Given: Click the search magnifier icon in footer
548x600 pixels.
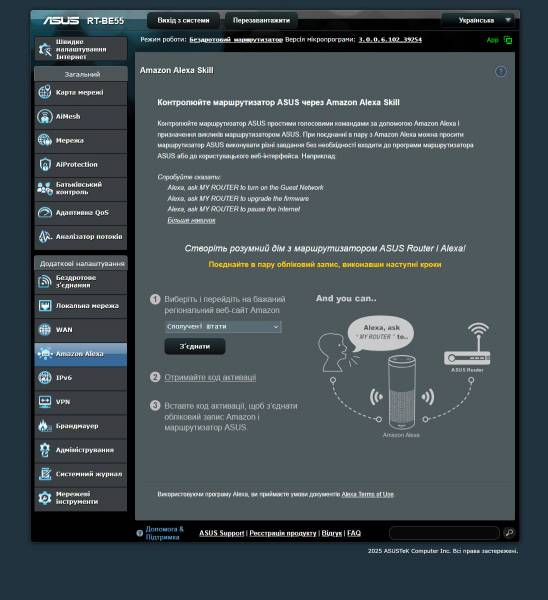Looking at the screenshot, I should [x=509, y=533].
